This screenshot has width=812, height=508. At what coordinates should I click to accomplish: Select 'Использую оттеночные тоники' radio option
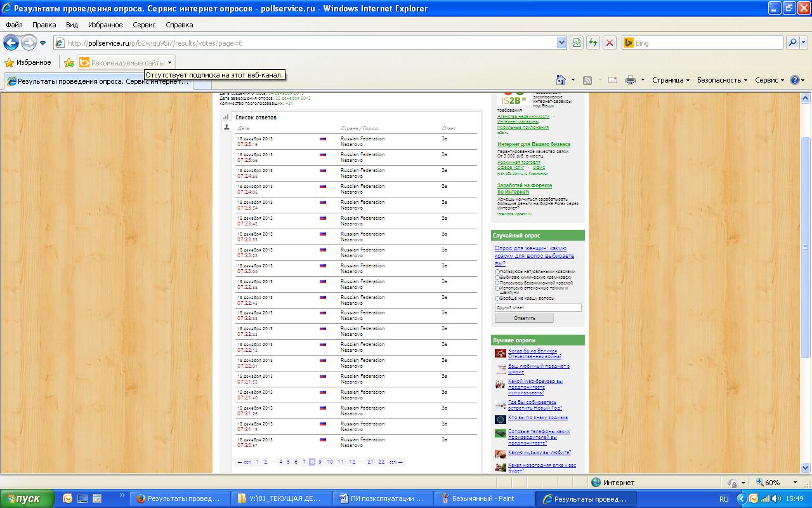click(x=497, y=289)
